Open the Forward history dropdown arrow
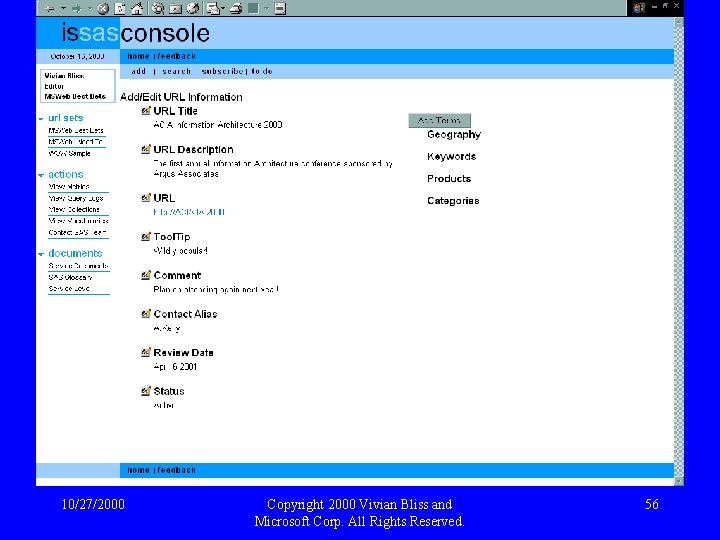Image resolution: width=720 pixels, height=540 pixels. [x=90, y=8]
